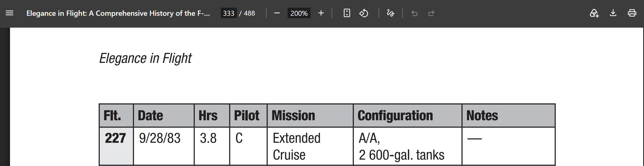Click the Elegance in Flight page heading

[x=145, y=58]
